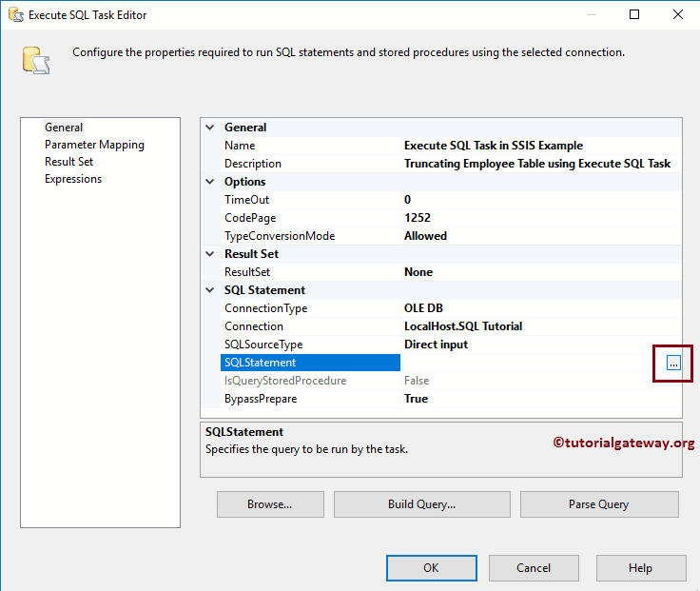Viewport: 700px width, 591px height.
Task: Select the IsQueryStoredProcedure property label
Action: (x=310, y=381)
